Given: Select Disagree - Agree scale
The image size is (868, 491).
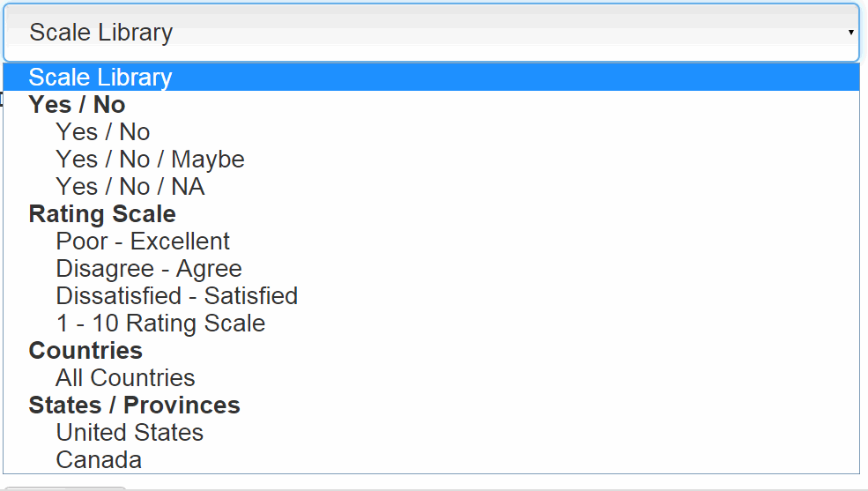Looking at the screenshot, I should (149, 269).
